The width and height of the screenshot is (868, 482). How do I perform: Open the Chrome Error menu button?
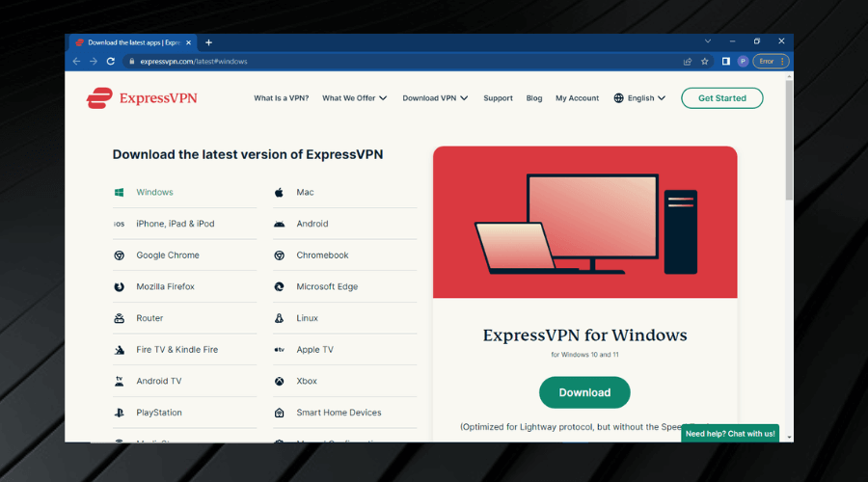[x=772, y=62]
